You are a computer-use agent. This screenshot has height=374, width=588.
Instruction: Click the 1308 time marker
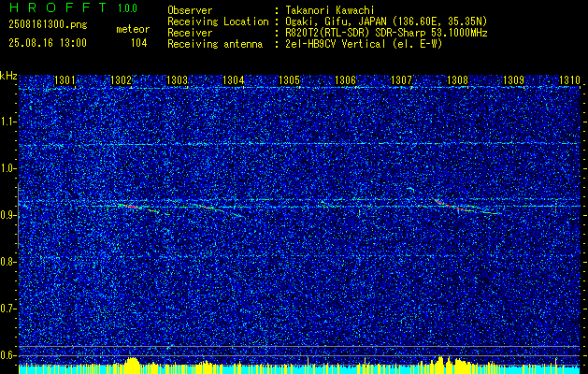click(x=458, y=80)
